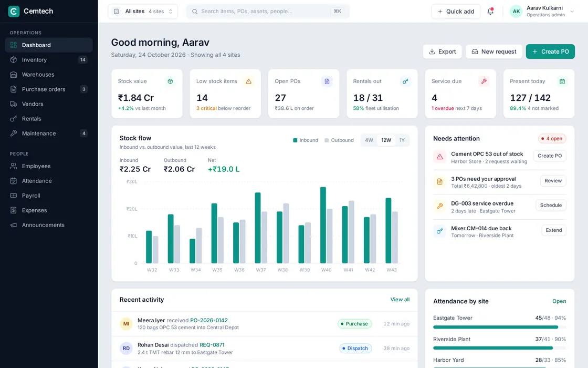Click the Eastgate Tower attendance progress bar
Screen dimensions: 588x368
[x=499, y=327]
